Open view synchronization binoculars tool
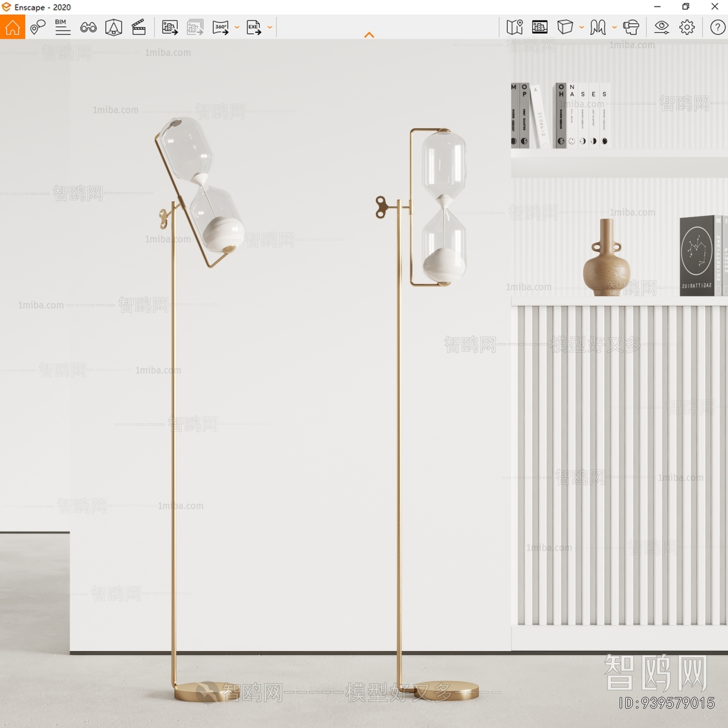 click(88, 27)
